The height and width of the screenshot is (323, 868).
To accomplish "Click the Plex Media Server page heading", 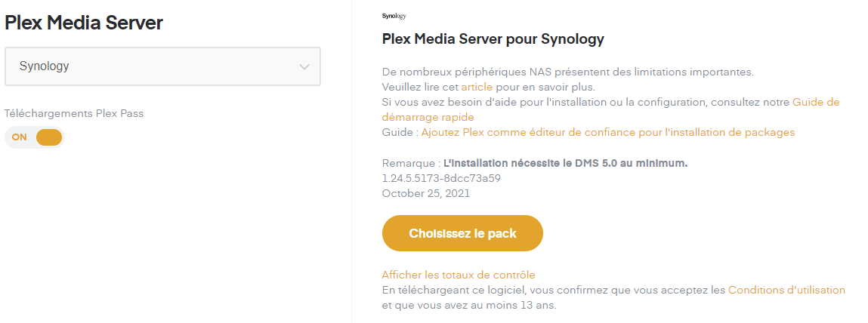I will [x=84, y=23].
